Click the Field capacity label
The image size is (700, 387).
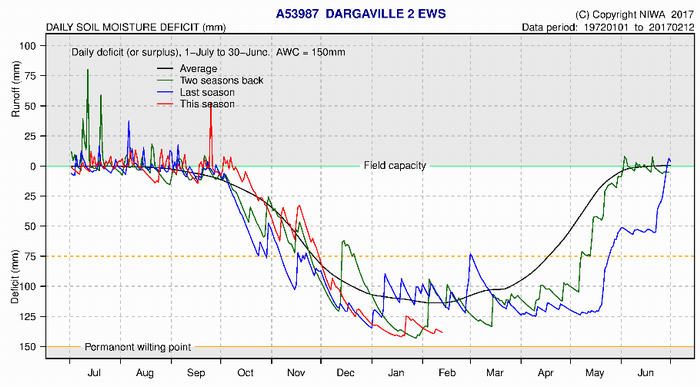395,166
